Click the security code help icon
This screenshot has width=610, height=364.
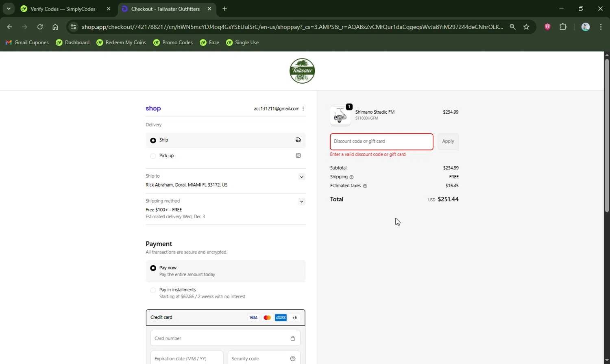(x=293, y=359)
